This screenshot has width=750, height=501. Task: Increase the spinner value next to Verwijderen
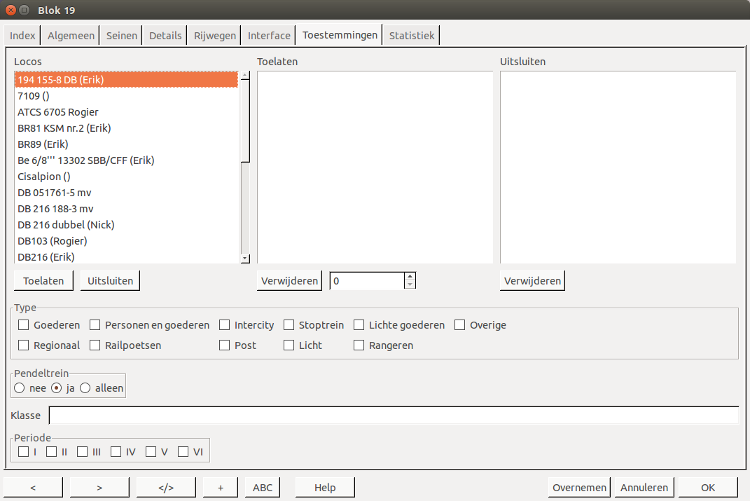coord(410,276)
